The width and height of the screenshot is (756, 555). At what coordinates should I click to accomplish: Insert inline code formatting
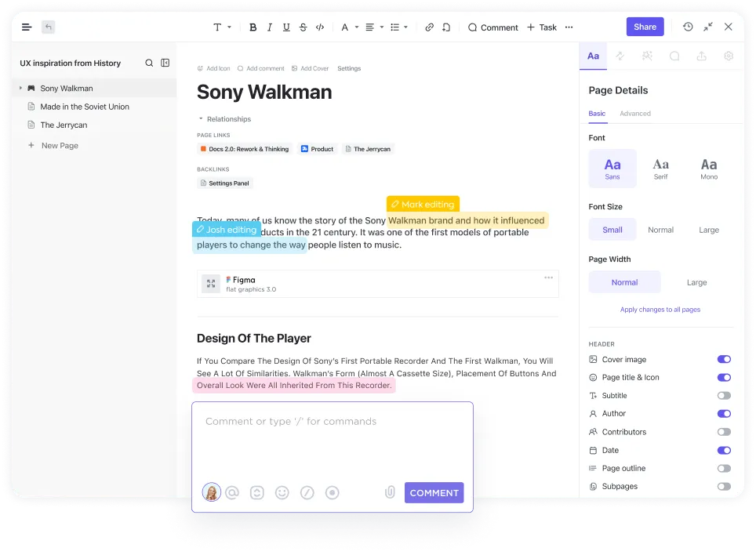tap(320, 27)
